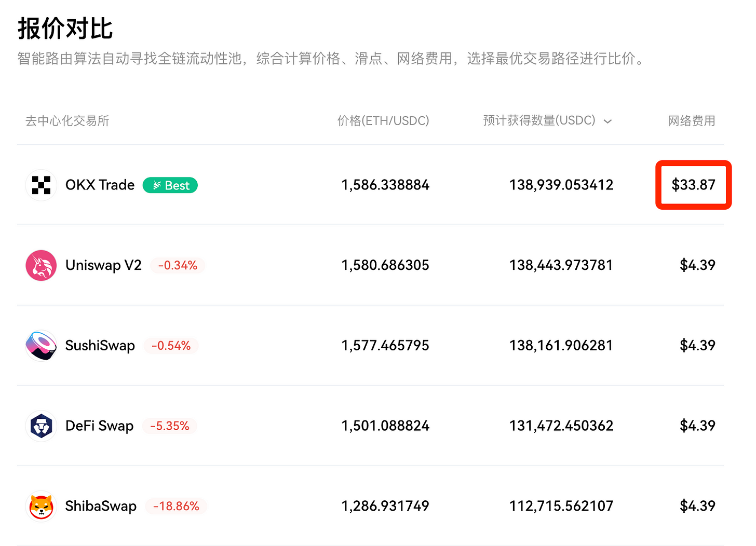Select the OKX Trade exchange name

(x=100, y=185)
